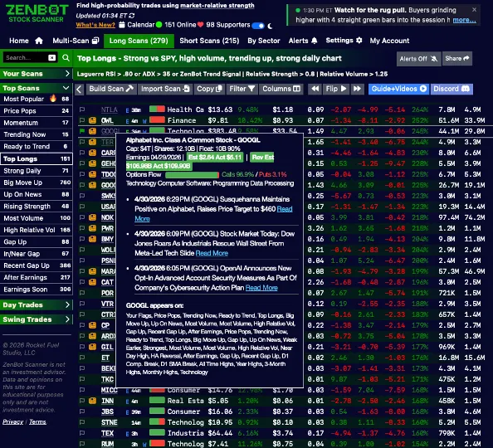
Task: Dismiss the market commentary banner
Action: click(x=474, y=10)
